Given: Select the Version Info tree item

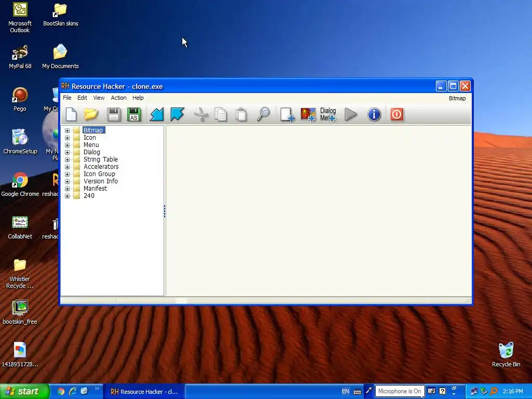Looking at the screenshot, I should pyautogui.click(x=100, y=181).
